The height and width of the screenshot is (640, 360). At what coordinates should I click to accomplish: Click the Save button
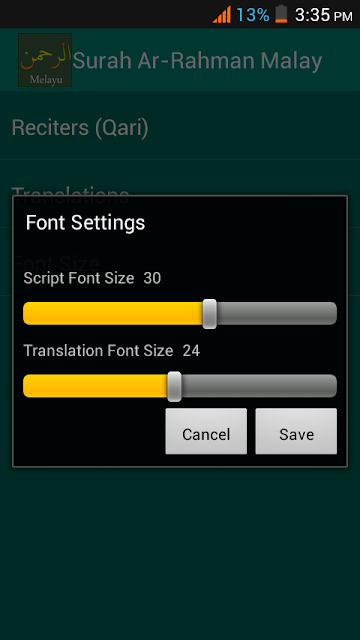[296, 431]
